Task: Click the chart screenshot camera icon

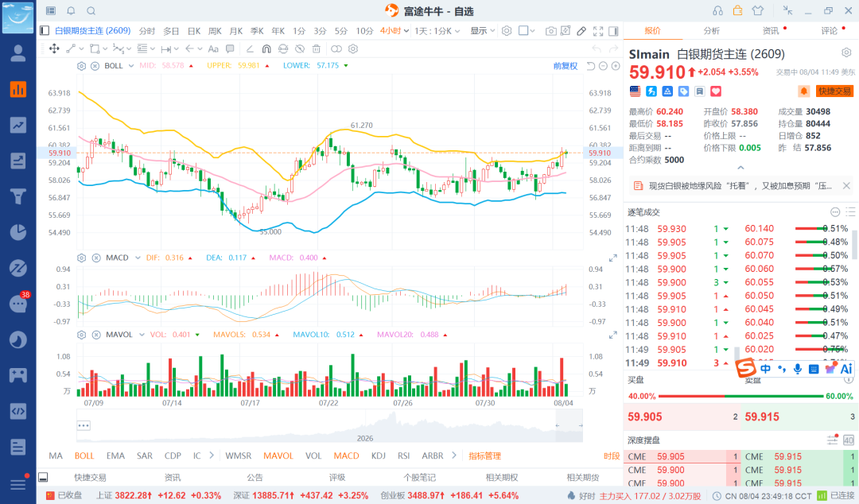Action: point(550,31)
